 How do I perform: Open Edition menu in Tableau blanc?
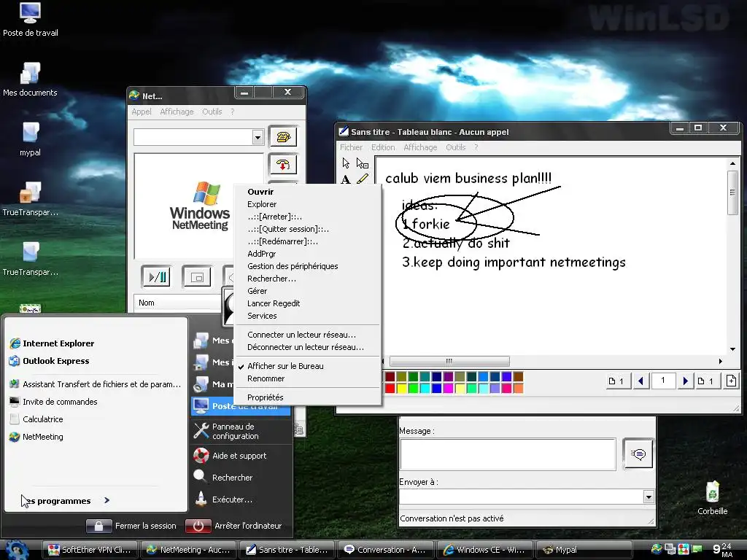pos(383,147)
